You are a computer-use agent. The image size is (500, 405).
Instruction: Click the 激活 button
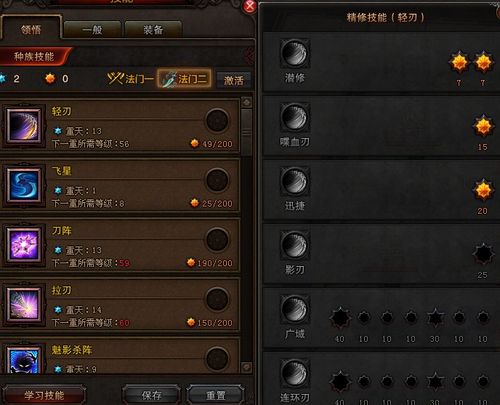(x=233, y=80)
